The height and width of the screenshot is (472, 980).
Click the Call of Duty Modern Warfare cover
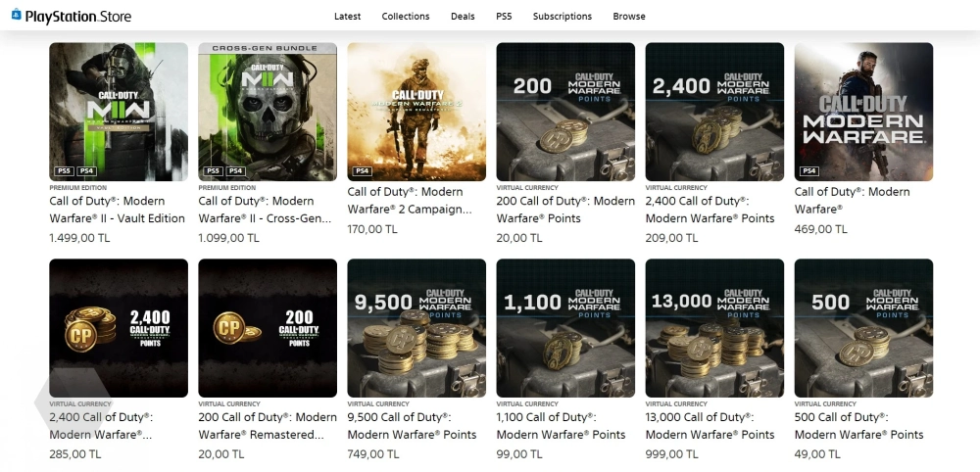coord(863,112)
